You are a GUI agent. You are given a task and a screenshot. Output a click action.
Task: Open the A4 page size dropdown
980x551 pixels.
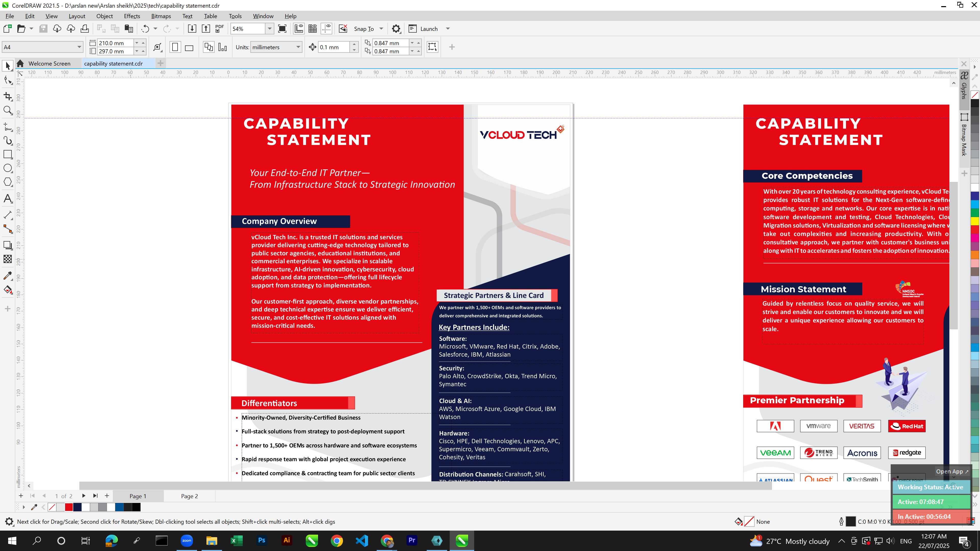pos(79,47)
